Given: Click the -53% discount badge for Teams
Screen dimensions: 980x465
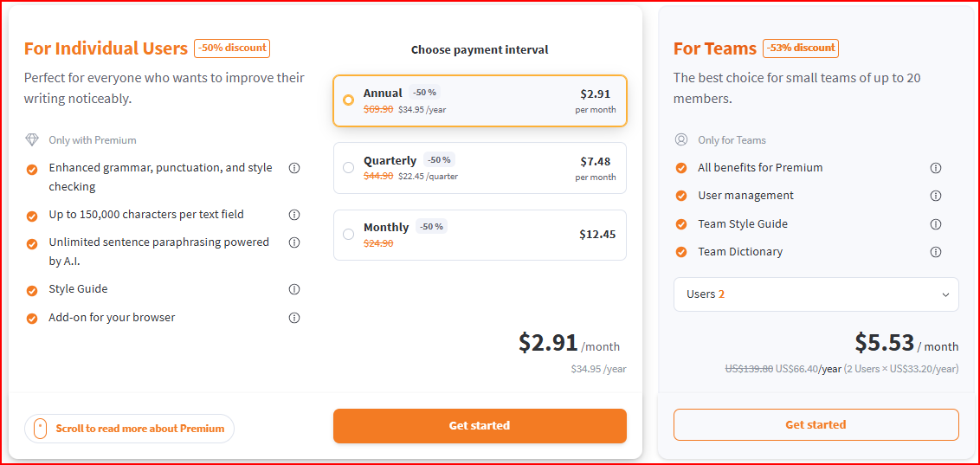Looking at the screenshot, I should click(x=801, y=48).
